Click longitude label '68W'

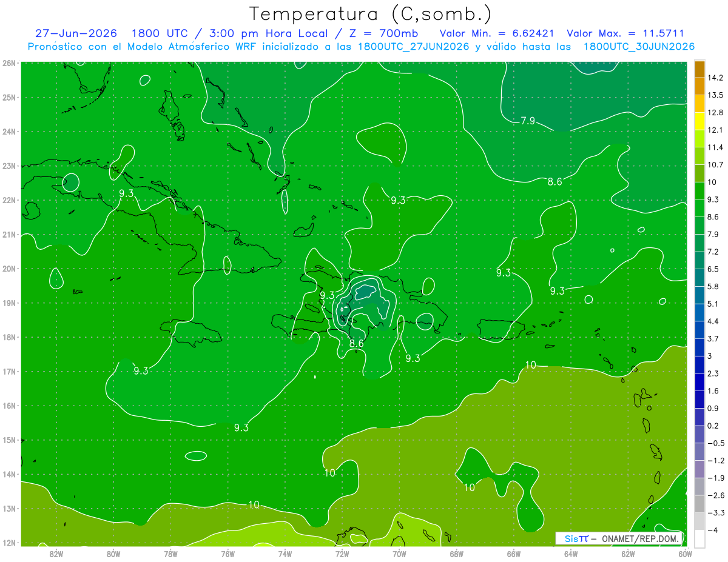[457, 554]
